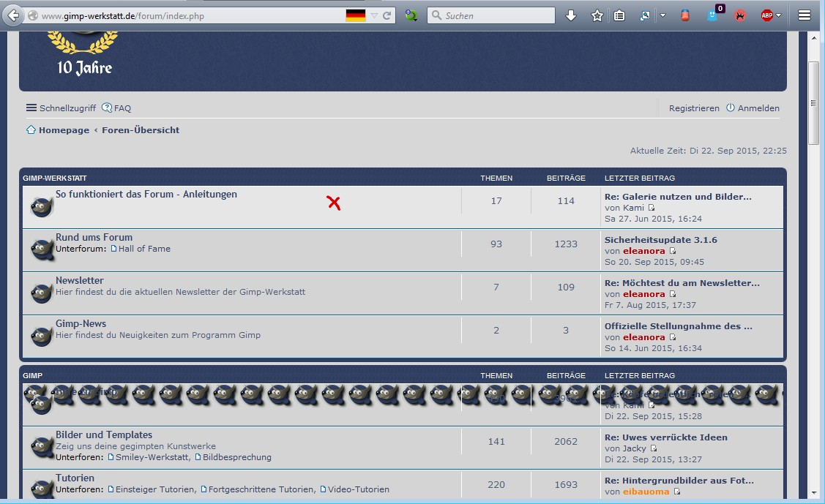Image resolution: width=825 pixels, height=504 pixels.
Task: View latest post icon in Sicherheitsupdate row
Action: (x=673, y=251)
